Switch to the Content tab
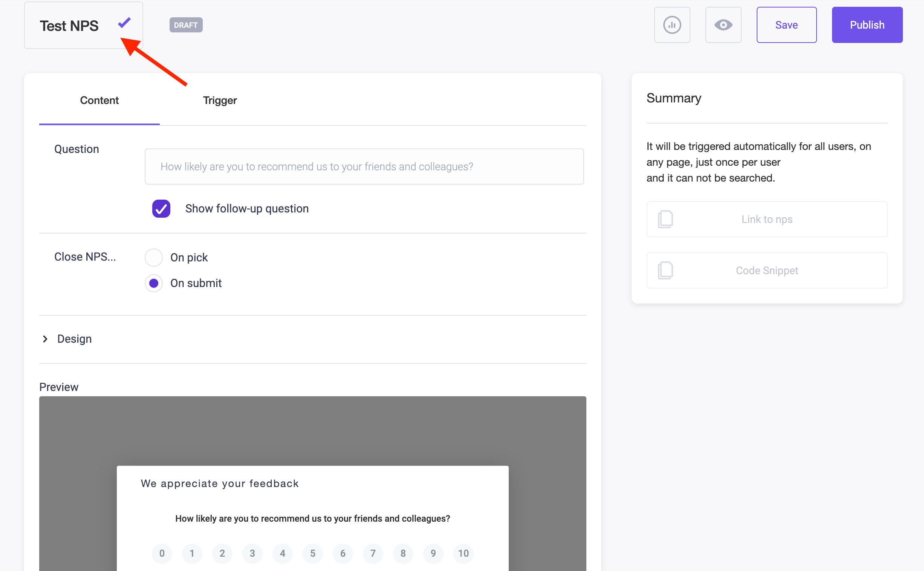Image resolution: width=924 pixels, height=571 pixels. coord(99,101)
